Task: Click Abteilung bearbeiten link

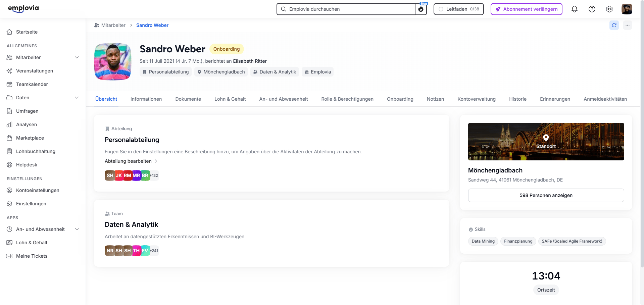Action: point(131,161)
